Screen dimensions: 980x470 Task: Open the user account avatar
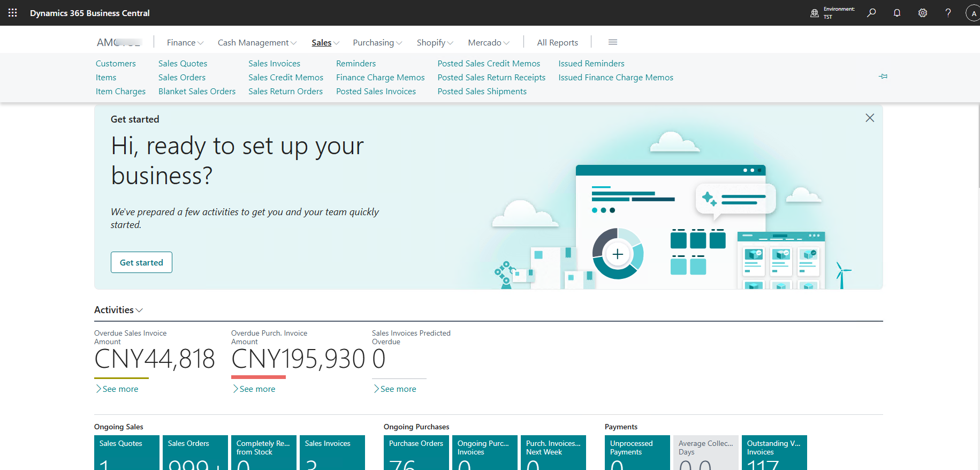click(x=973, y=13)
